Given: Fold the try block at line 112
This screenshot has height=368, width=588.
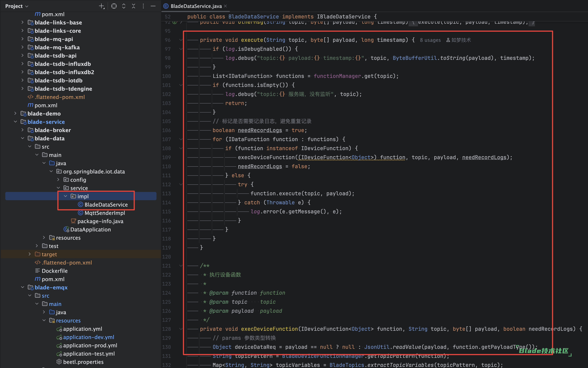Looking at the screenshot, I should [181, 184].
